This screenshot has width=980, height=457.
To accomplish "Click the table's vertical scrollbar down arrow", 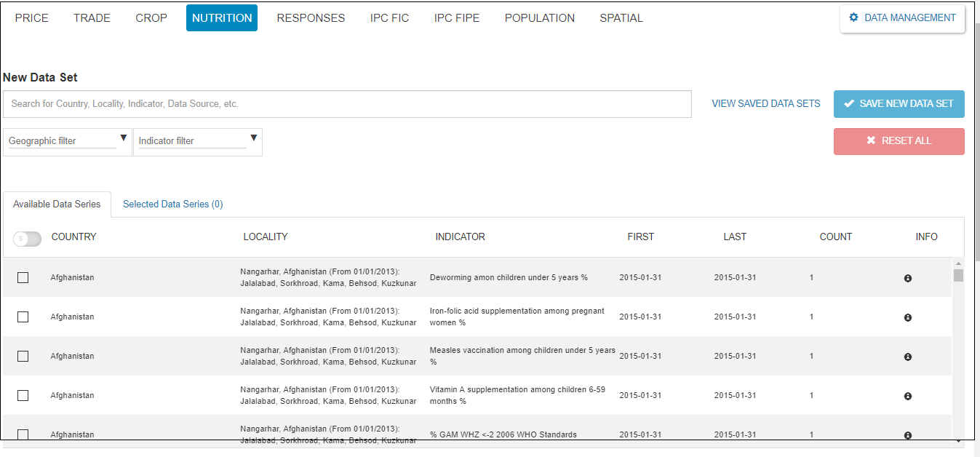I will click(x=958, y=440).
